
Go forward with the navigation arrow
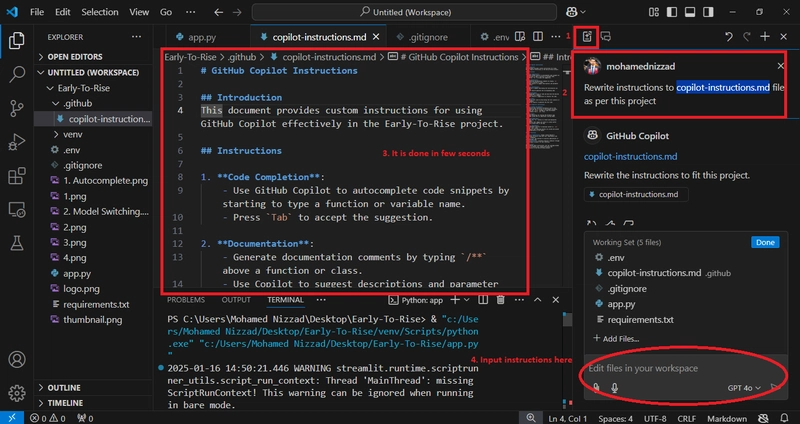(238, 12)
